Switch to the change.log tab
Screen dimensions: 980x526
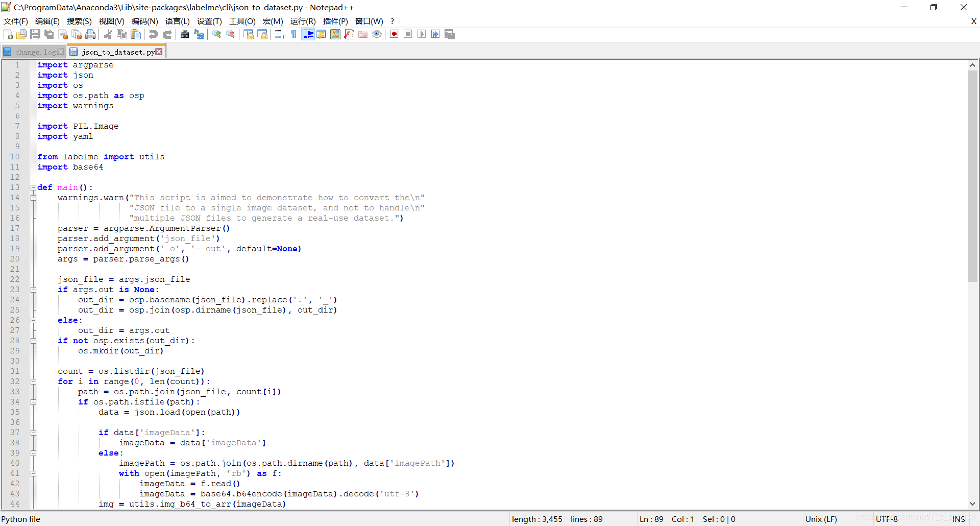(35, 52)
